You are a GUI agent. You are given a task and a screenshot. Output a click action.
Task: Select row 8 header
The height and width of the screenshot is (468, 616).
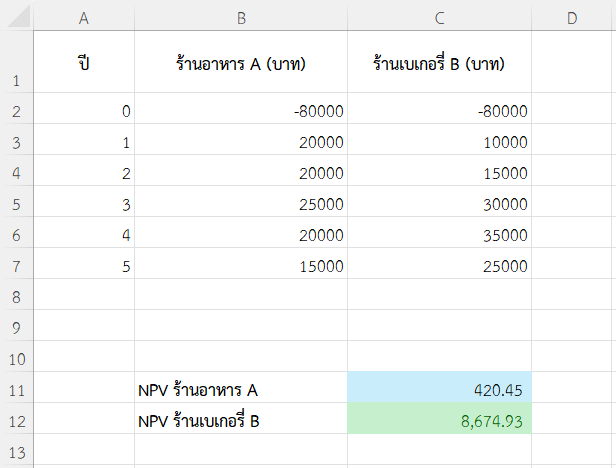click(17, 294)
